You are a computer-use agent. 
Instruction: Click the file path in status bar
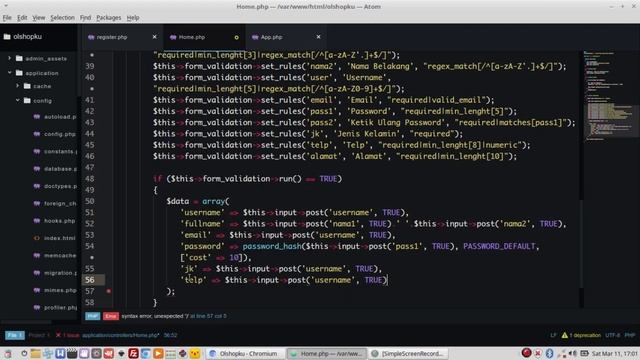[x=121, y=335]
